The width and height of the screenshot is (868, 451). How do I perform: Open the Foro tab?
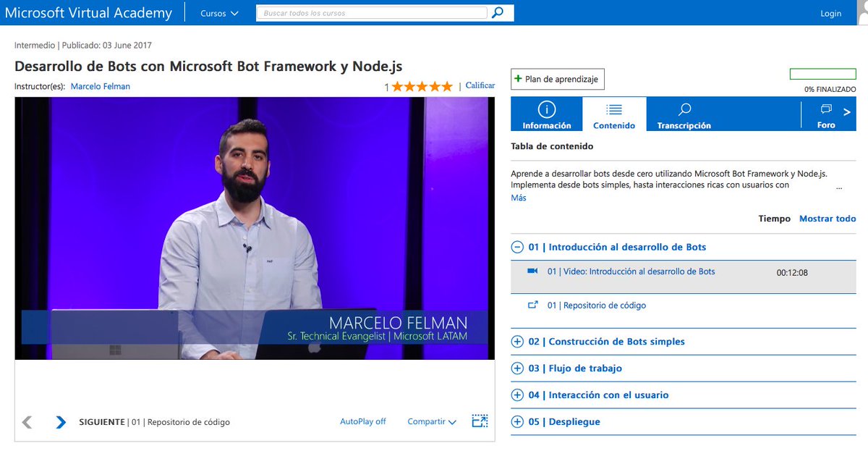click(x=826, y=114)
